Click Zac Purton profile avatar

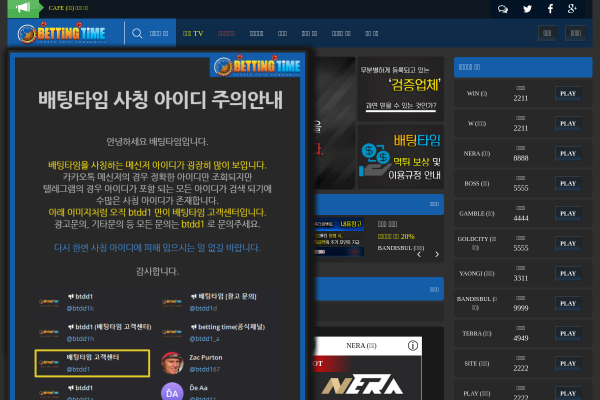(x=172, y=363)
